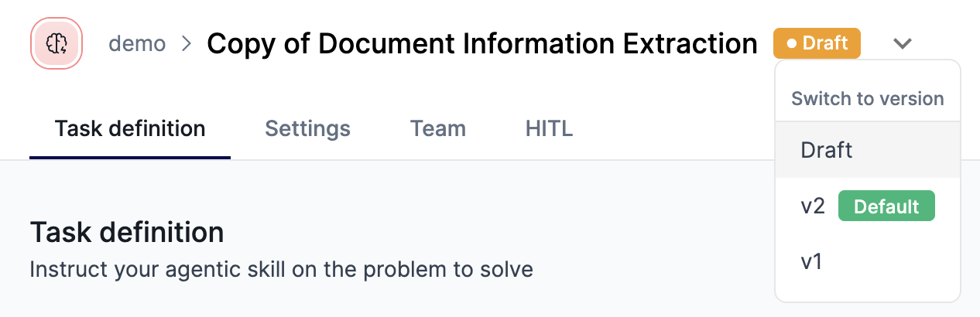This screenshot has height=317, width=980.
Task: Switch to version v2
Action: pyautogui.click(x=868, y=206)
